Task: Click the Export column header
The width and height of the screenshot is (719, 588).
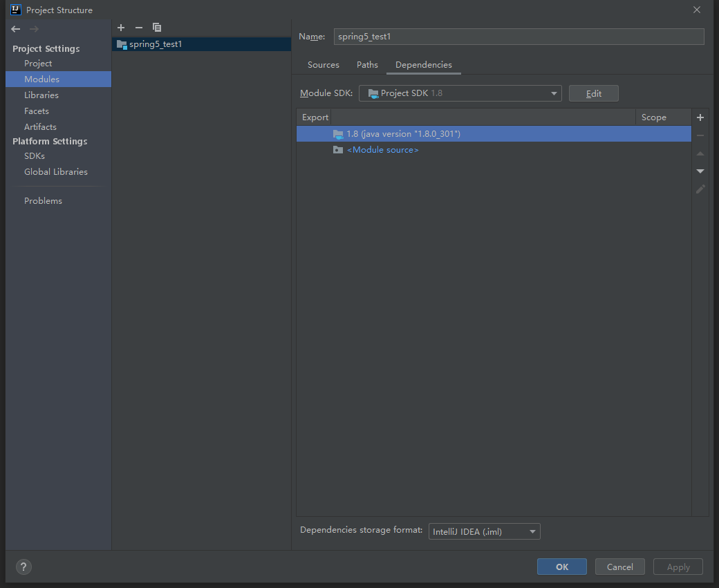Action: click(315, 117)
